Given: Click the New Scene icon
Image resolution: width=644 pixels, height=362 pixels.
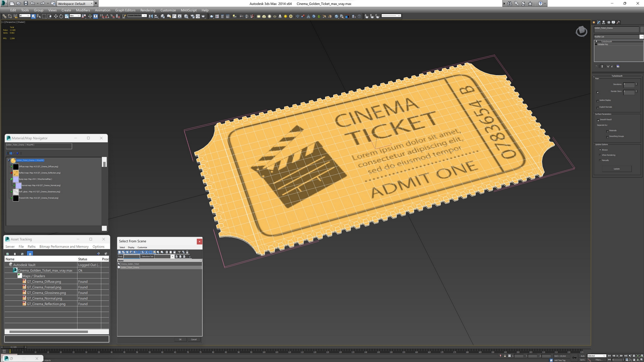Looking at the screenshot, I should tap(12, 3).
